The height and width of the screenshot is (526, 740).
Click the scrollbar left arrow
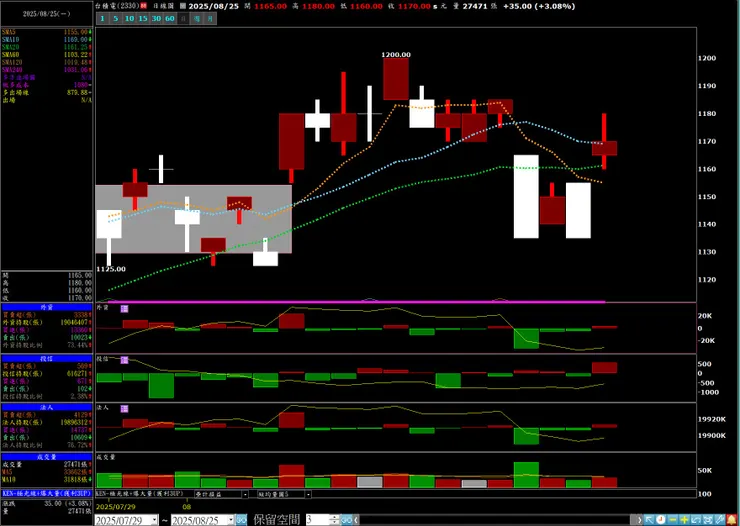point(355,520)
